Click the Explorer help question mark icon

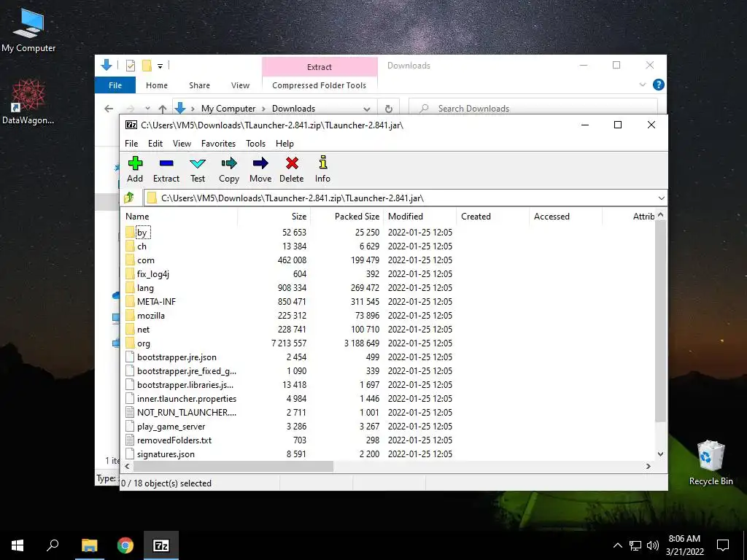[659, 85]
